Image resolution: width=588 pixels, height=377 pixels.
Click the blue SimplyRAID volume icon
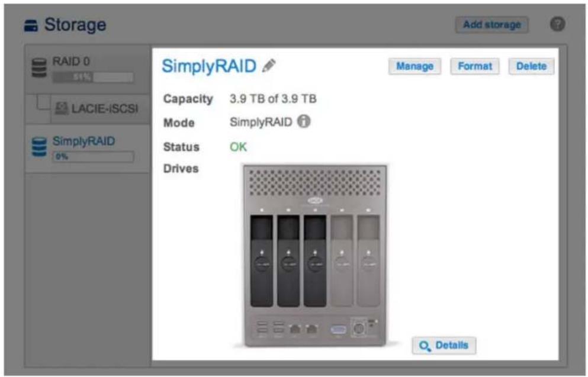pos(39,147)
